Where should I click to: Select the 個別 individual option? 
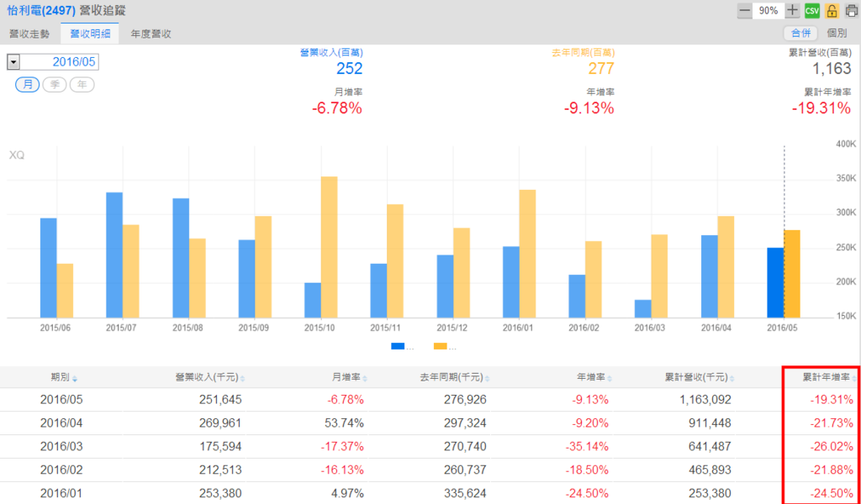click(x=837, y=33)
